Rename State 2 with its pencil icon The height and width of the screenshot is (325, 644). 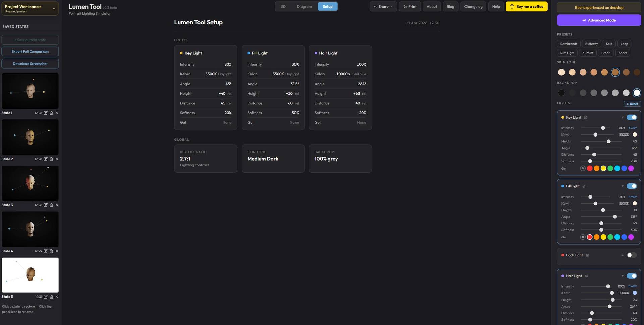pyautogui.click(x=46, y=159)
